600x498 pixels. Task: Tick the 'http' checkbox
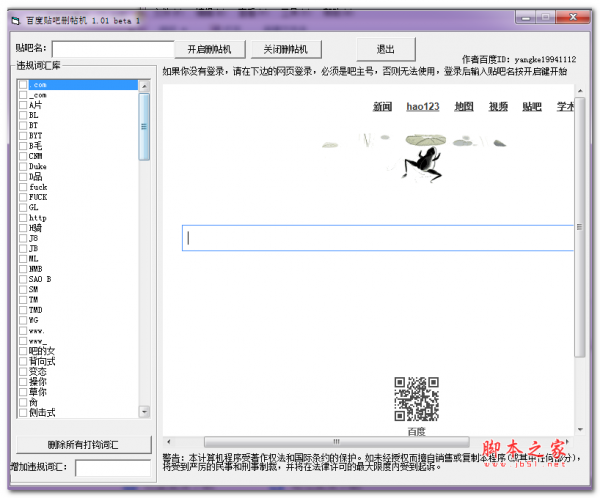(x=23, y=218)
